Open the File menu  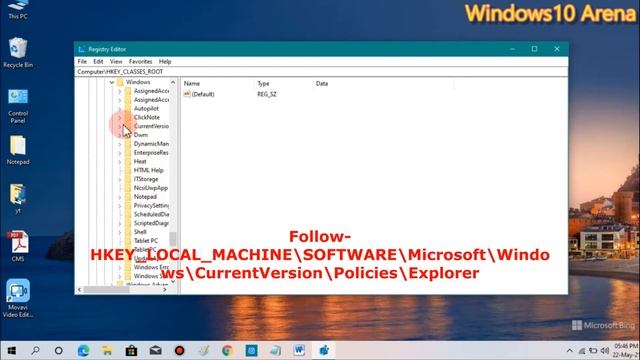(x=82, y=61)
